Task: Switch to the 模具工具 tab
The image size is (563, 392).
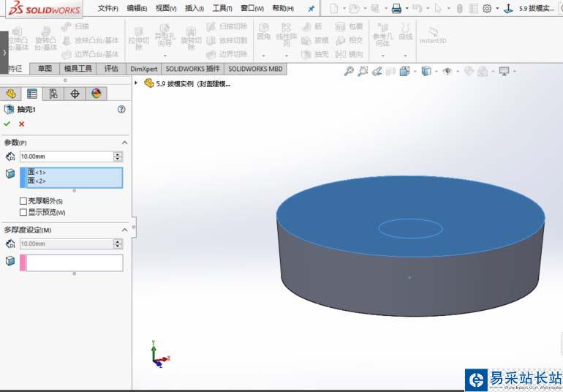Action: [78, 69]
